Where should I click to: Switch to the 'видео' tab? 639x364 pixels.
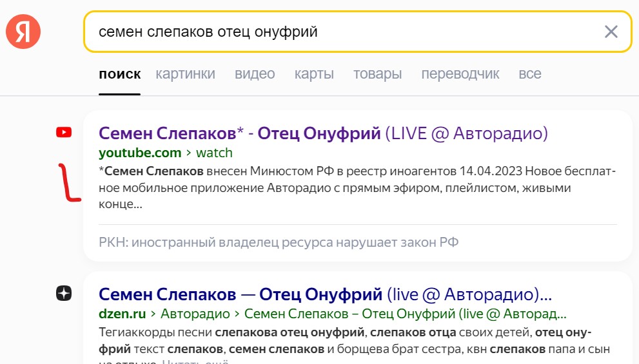pos(255,74)
